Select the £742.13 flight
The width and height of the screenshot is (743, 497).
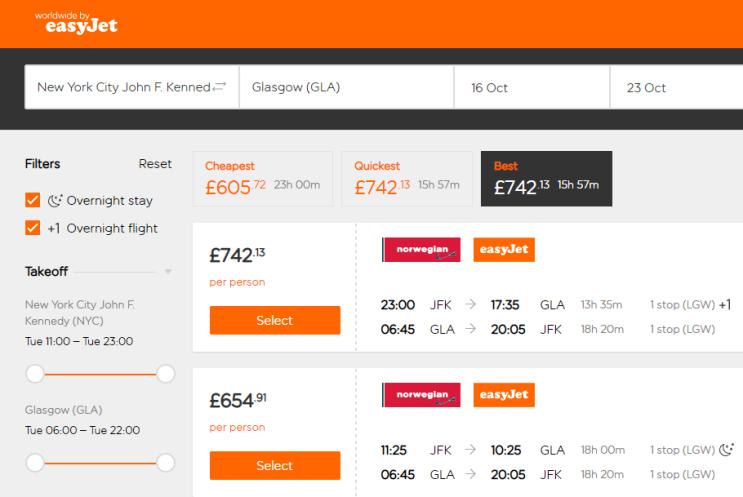point(275,320)
